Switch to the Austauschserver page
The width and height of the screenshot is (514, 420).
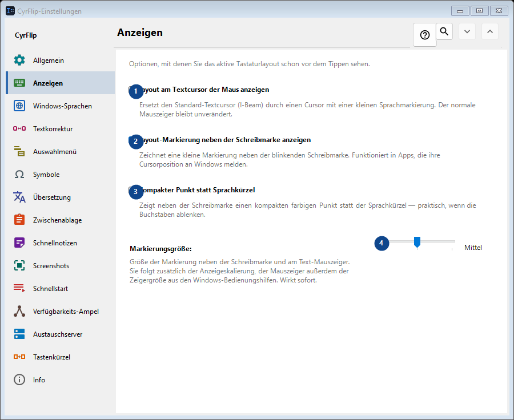coord(61,334)
